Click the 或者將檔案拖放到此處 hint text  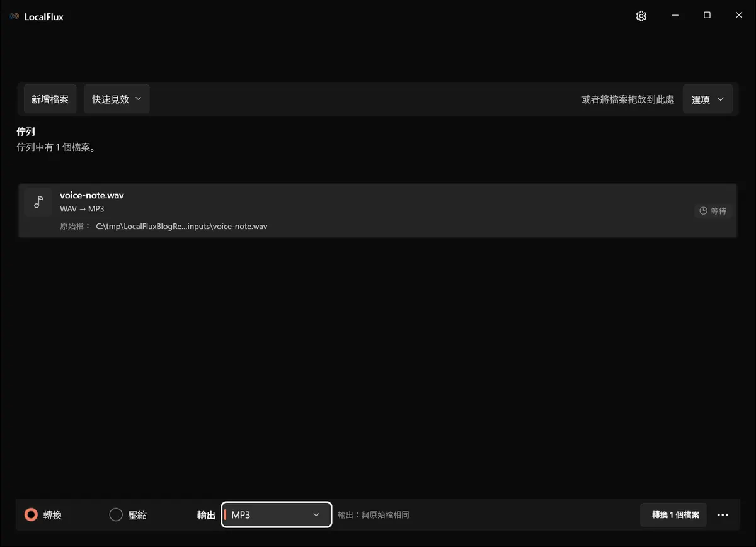click(627, 99)
